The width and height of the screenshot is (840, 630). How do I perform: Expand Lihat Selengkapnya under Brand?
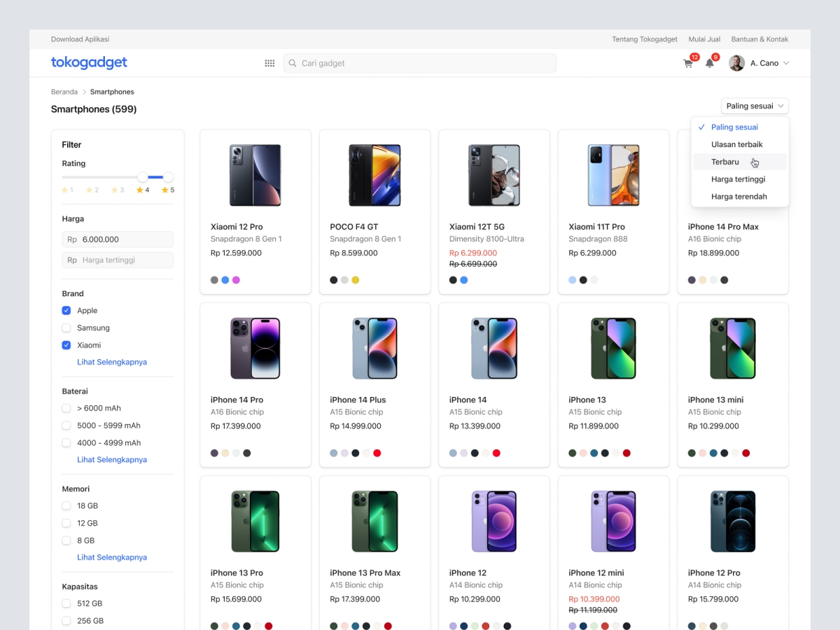(x=112, y=362)
